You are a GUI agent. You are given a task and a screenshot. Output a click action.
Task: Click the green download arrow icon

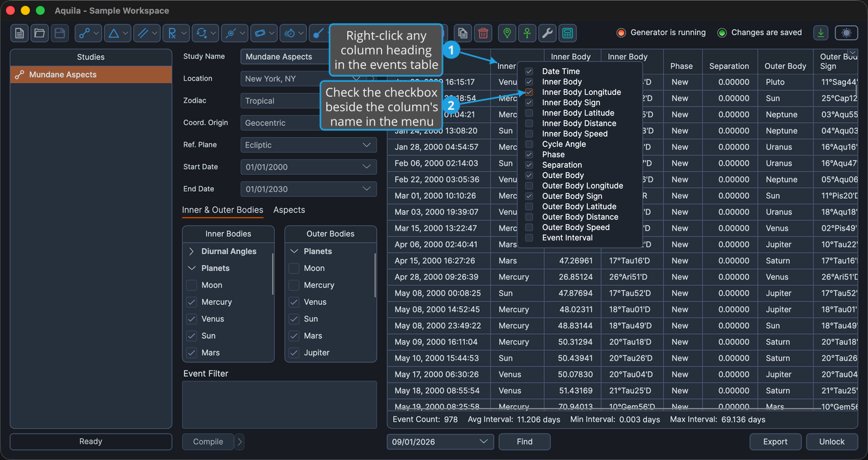pos(821,32)
